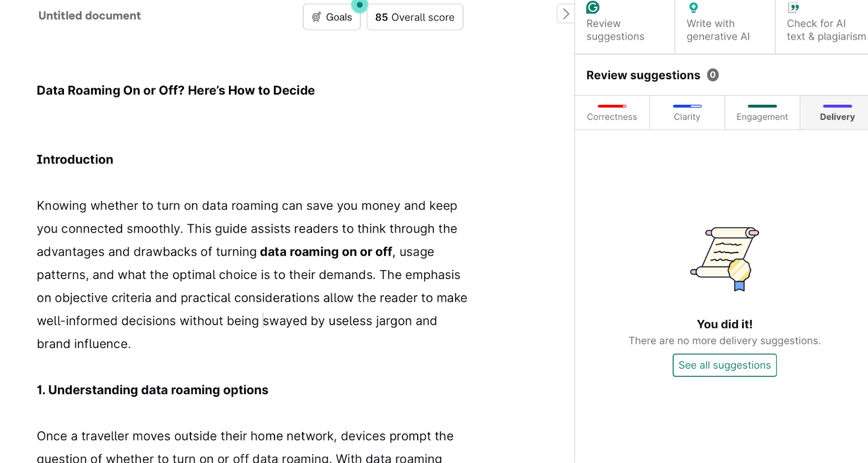Click the generative AI lightbulb icon
868x463 pixels.
click(x=693, y=8)
